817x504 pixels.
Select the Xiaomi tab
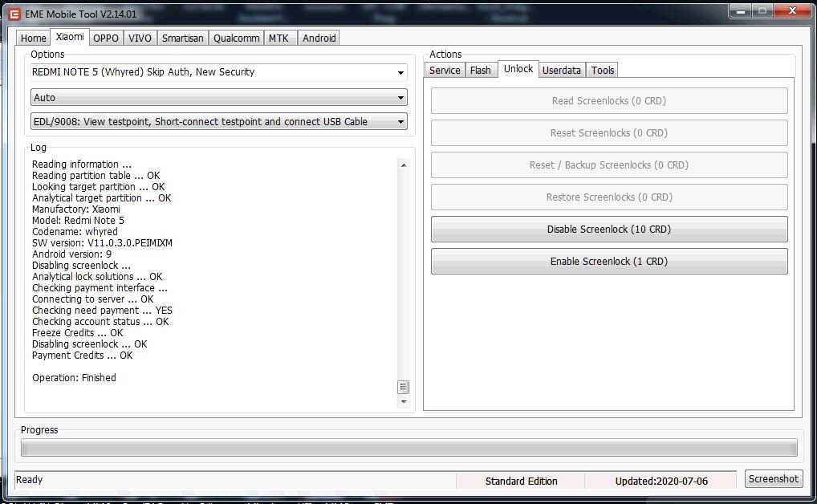click(70, 37)
